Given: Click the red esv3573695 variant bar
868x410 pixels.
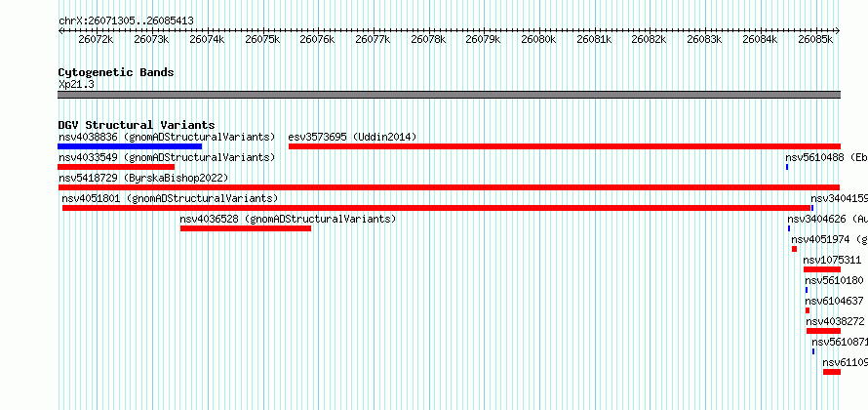Looking at the screenshot, I should [x=565, y=146].
